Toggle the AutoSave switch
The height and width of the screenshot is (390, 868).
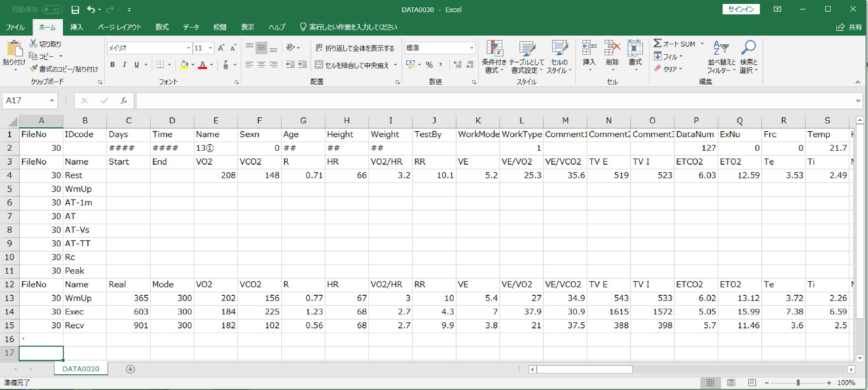52,10
